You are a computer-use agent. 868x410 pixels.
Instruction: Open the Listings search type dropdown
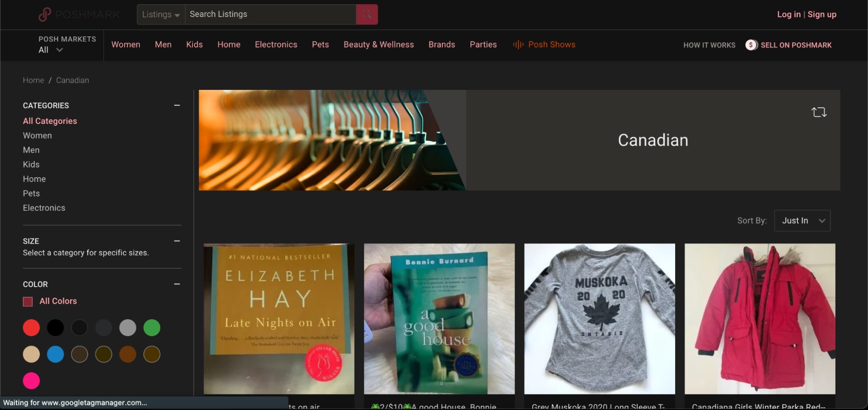(x=161, y=14)
